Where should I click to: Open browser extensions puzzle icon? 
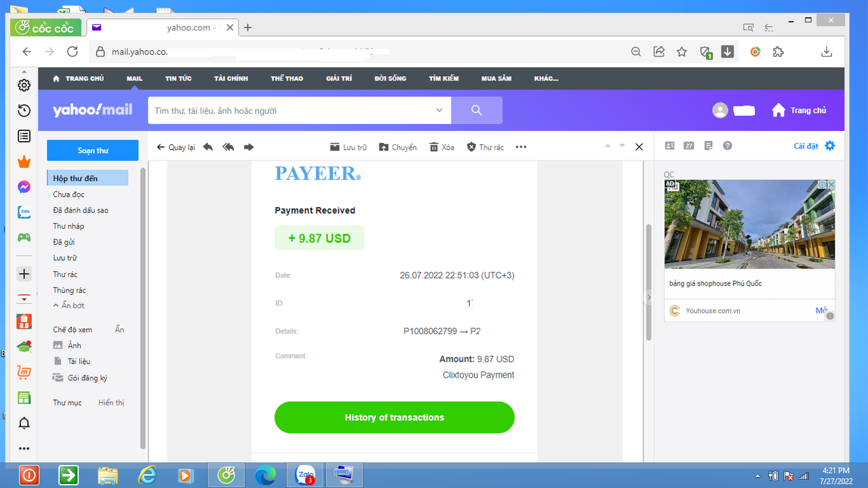(778, 52)
